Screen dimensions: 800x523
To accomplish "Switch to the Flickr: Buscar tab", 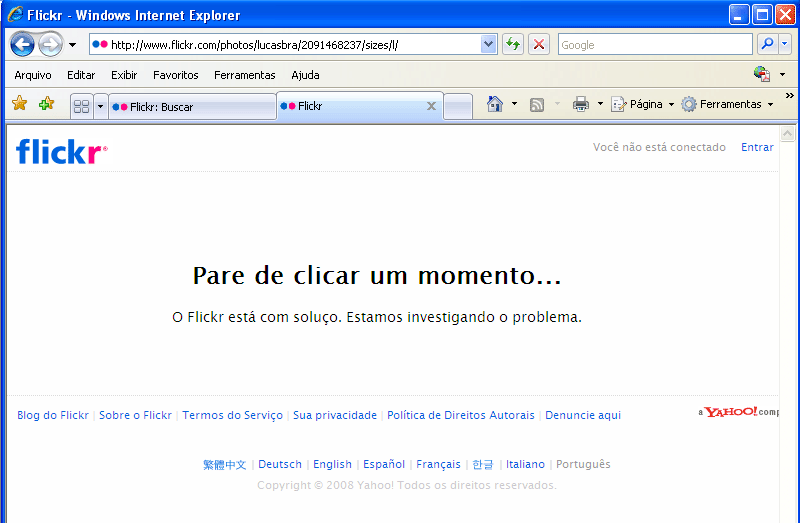I will click(x=192, y=107).
